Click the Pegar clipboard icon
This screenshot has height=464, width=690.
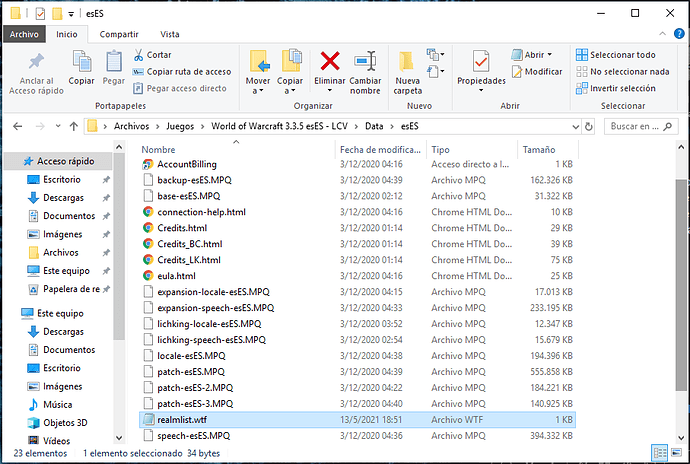[x=114, y=68]
